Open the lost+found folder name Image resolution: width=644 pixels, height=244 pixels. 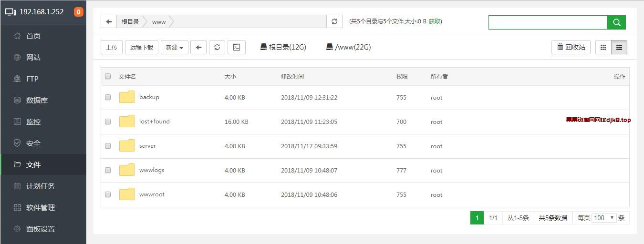pos(155,122)
